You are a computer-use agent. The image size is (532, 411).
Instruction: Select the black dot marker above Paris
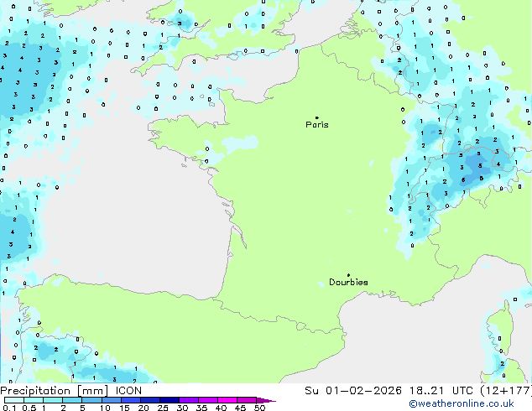pyautogui.click(x=317, y=117)
